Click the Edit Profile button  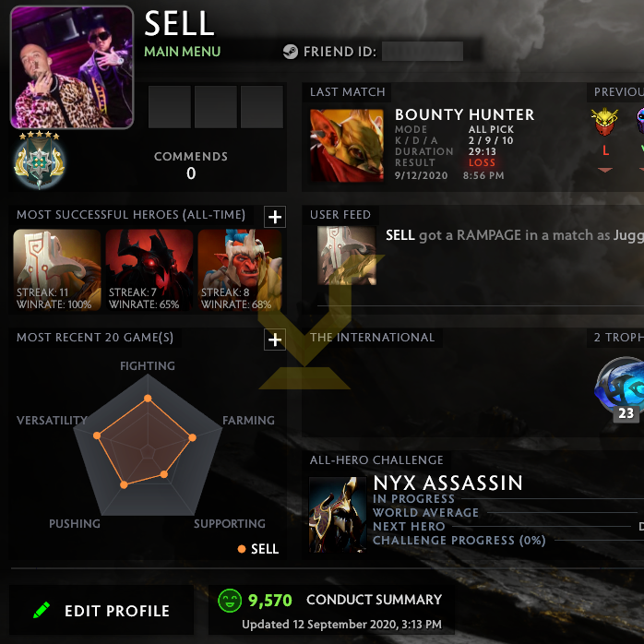point(101,610)
